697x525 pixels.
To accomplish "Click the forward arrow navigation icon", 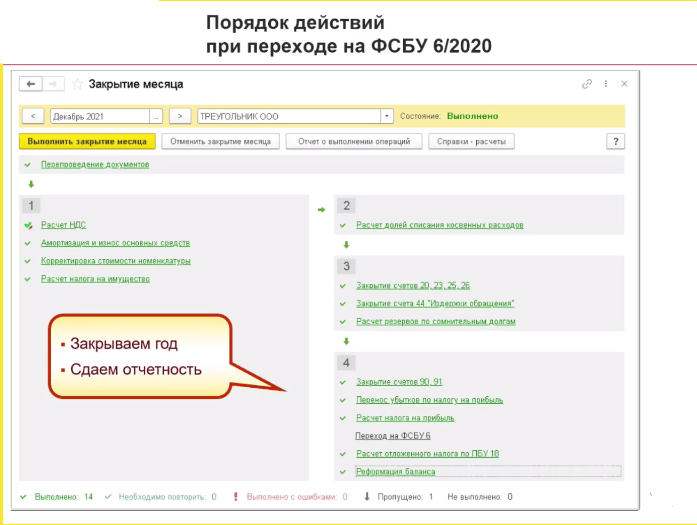I will 53,84.
